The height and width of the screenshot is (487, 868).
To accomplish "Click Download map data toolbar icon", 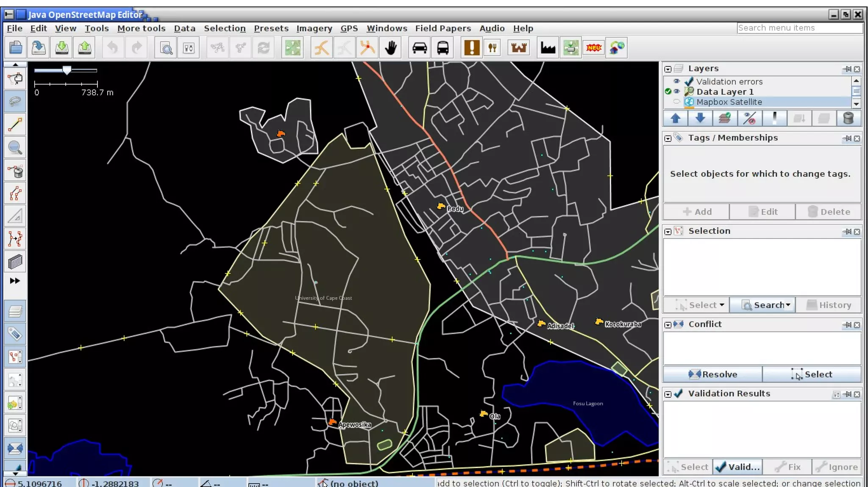I will pos(61,47).
